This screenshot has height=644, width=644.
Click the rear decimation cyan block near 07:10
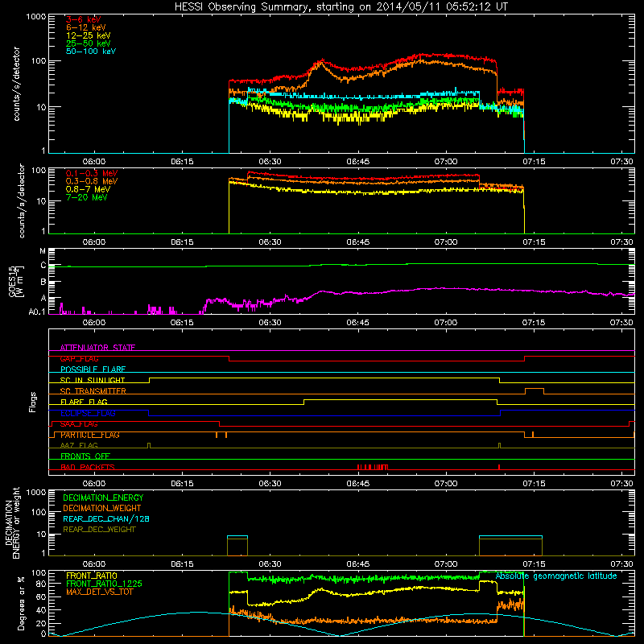510,537
